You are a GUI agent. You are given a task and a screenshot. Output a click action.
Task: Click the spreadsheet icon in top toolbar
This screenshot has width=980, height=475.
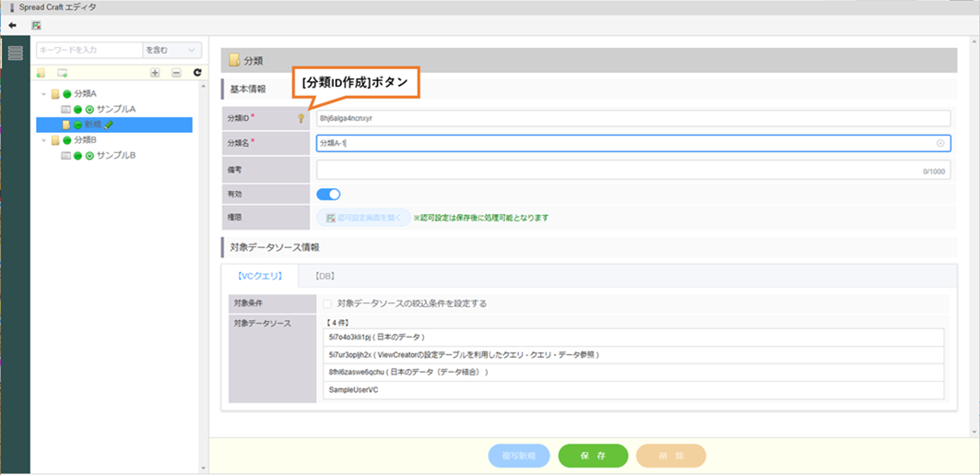(36, 25)
